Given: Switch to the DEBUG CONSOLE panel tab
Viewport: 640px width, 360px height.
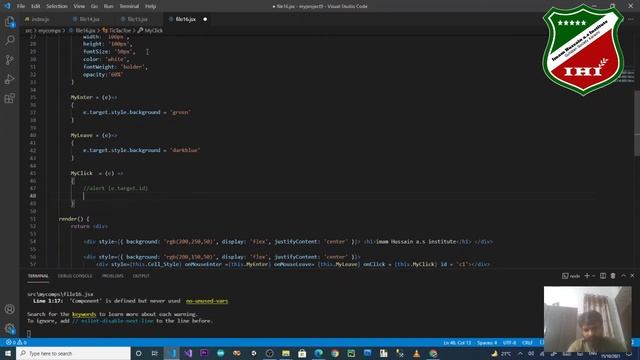Looking at the screenshot, I should point(75,276).
